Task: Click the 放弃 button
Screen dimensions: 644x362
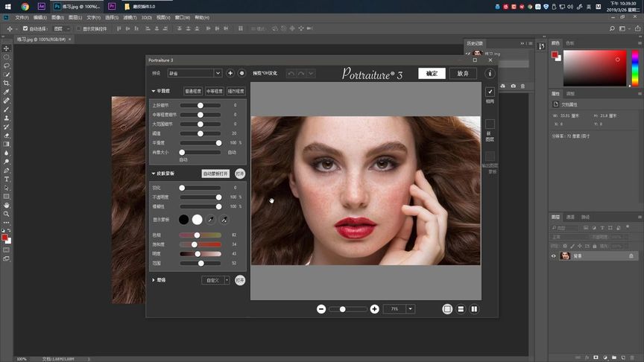Action: (463, 74)
